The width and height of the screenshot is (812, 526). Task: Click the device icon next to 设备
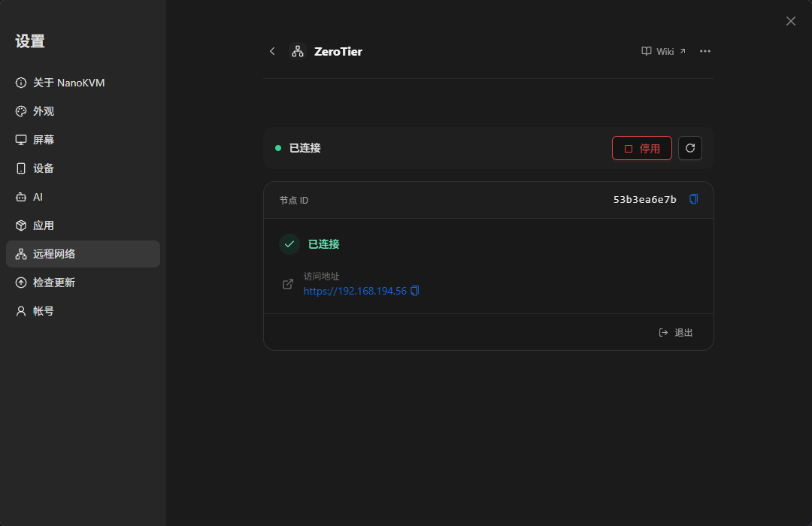coord(21,168)
